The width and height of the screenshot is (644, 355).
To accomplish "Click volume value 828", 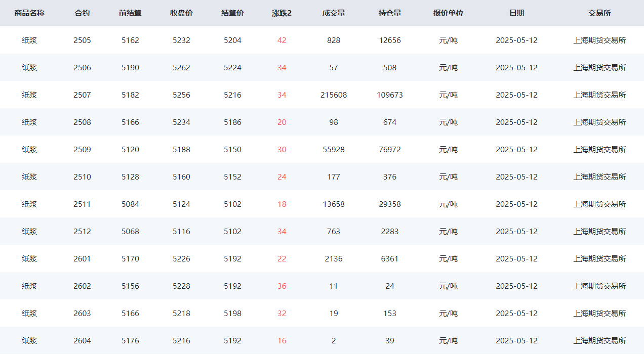I will tap(334, 40).
